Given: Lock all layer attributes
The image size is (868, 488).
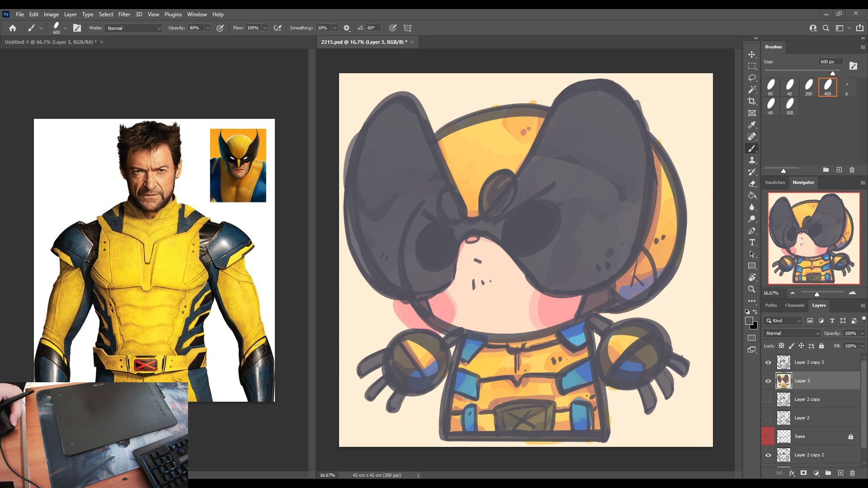Looking at the screenshot, I should (821, 346).
